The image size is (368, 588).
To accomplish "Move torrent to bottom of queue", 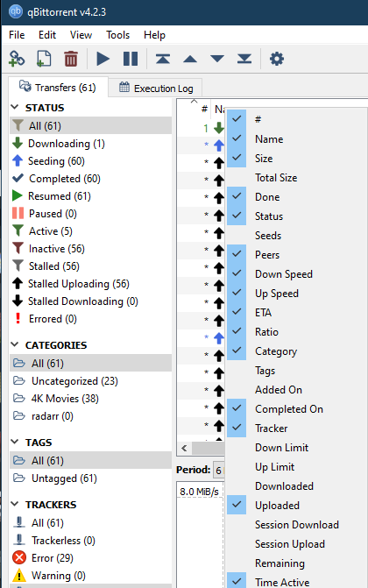I will tap(244, 59).
